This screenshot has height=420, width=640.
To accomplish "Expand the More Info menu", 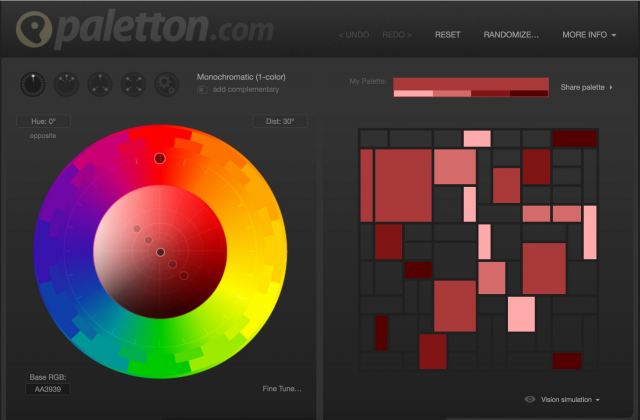I will pyautogui.click(x=589, y=34).
